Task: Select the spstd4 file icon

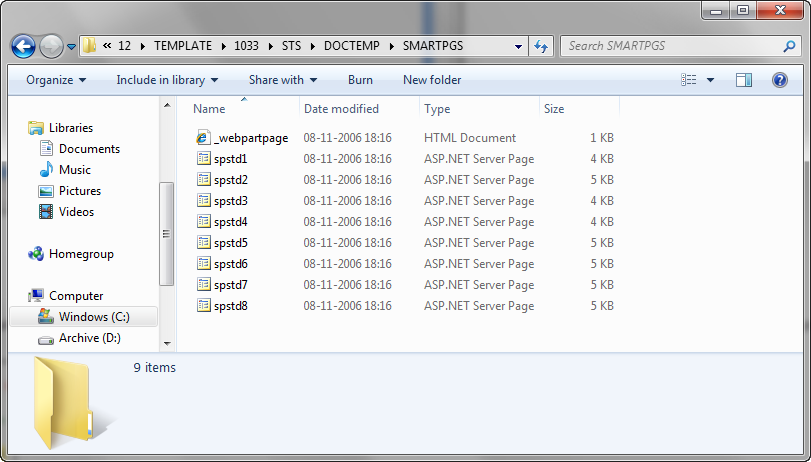Action: pos(204,221)
